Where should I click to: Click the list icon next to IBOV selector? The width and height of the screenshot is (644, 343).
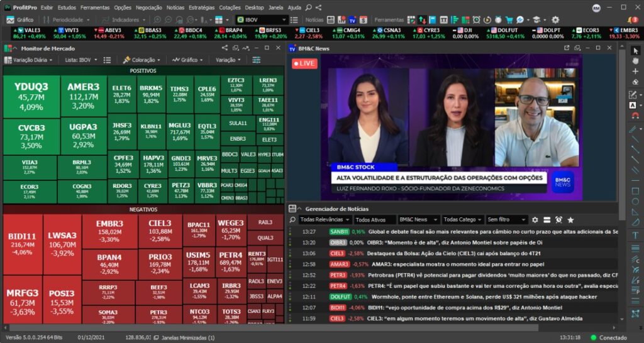pyautogui.click(x=294, y=19)
